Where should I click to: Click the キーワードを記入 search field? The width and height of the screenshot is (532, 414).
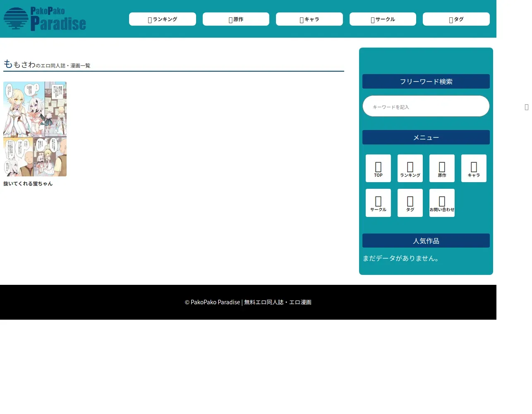426,106
